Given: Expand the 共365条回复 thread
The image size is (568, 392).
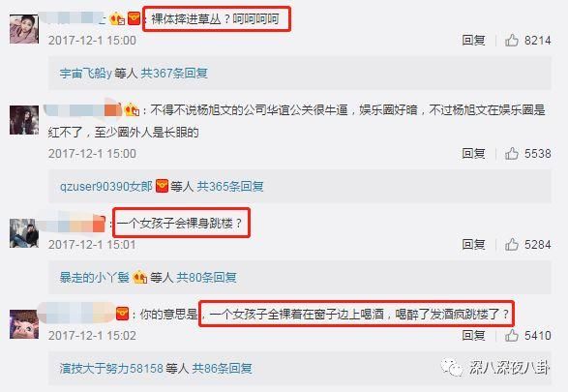Looking at the screenshot, I should tap(230, 186).
